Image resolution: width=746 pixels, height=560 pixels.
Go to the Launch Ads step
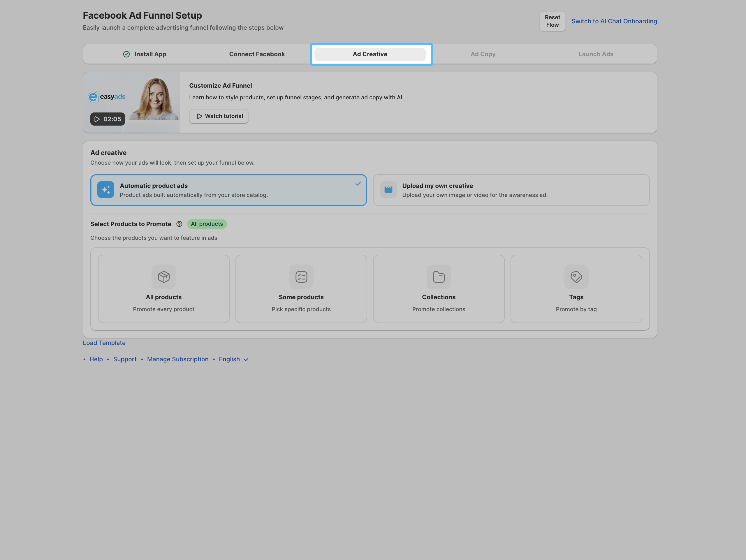(x=596, y=54)
